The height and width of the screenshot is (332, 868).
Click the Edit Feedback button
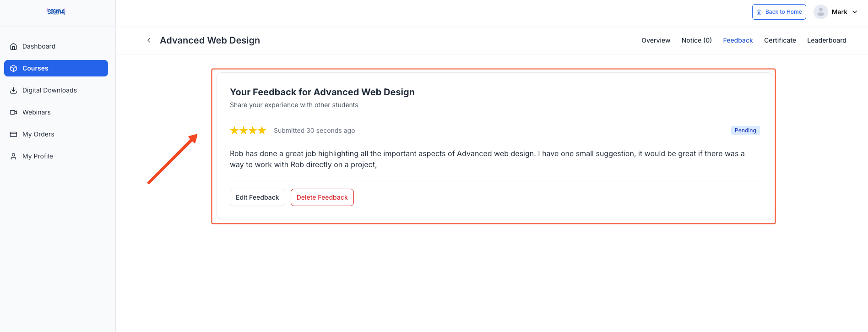click(257, 197)
